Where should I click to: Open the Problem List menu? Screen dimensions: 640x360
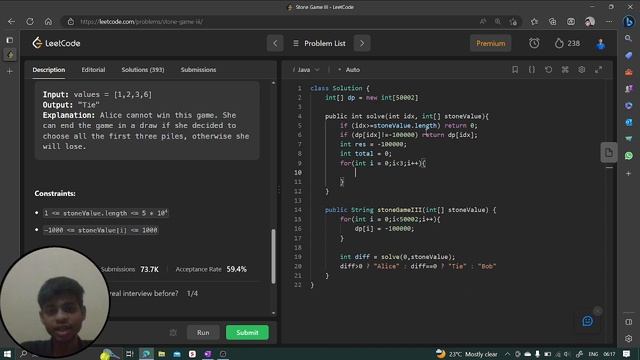click(319, 43)
